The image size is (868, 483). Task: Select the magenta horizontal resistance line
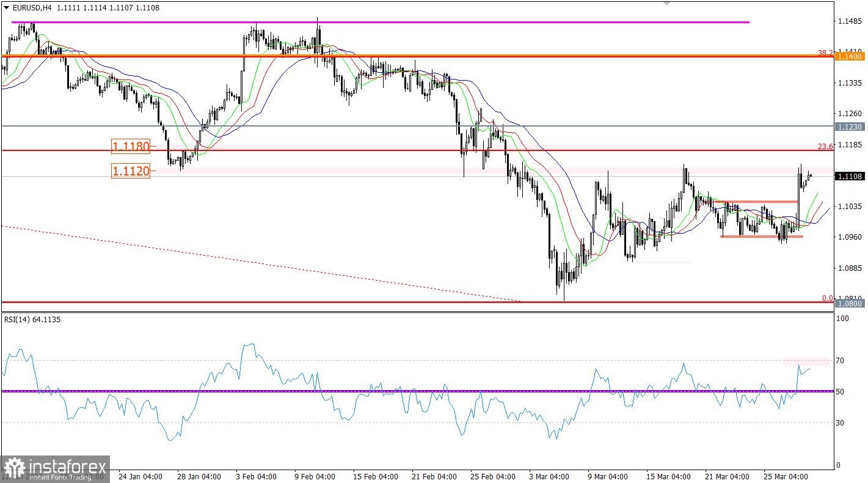(380, 22)
